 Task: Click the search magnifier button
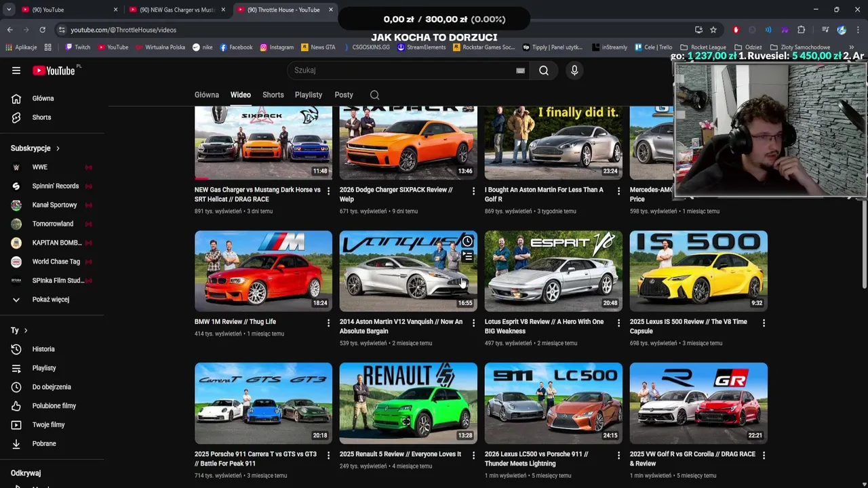click(x=544, y=70)
